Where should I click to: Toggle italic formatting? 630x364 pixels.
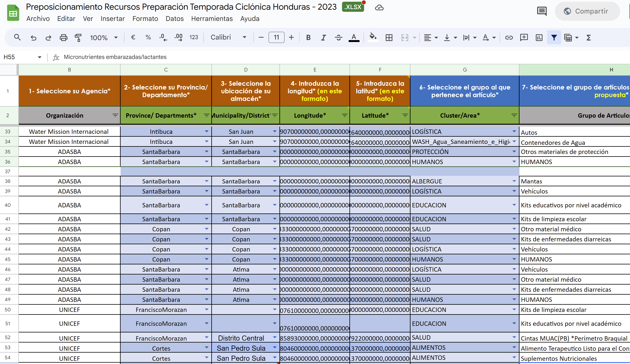[x=324, y=37]
